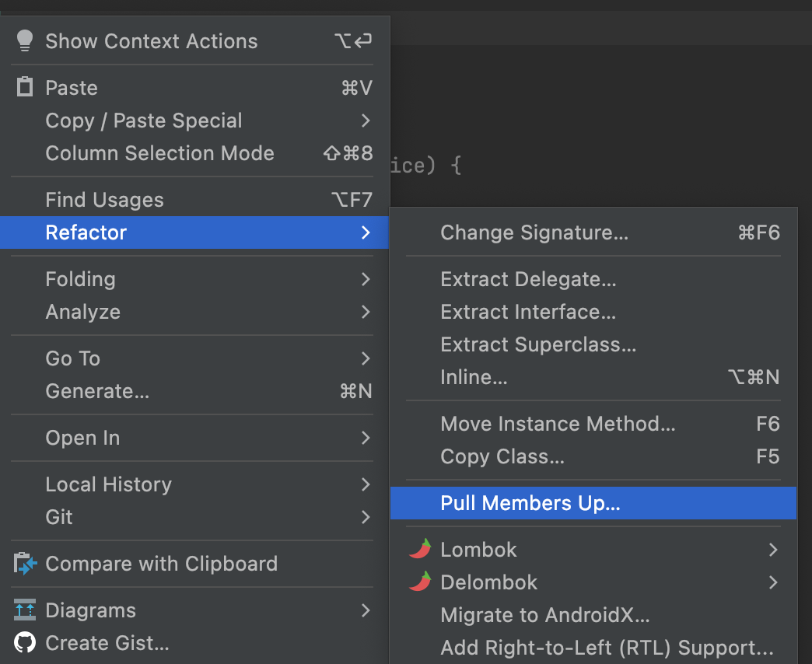Viewport: 812px width, 664px height.
Task: Click the Paste clipboard icon
Action: tap(25, 87)
